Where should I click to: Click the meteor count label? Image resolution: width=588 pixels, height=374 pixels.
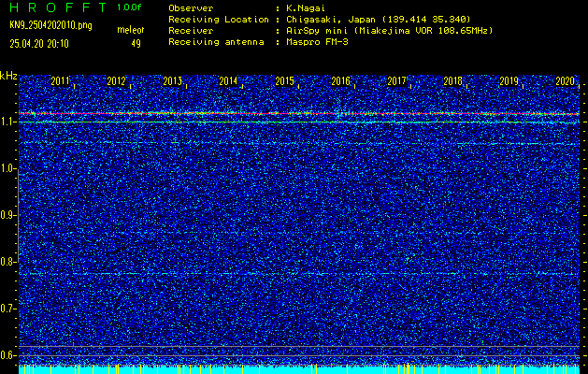[x=131, y=30]
